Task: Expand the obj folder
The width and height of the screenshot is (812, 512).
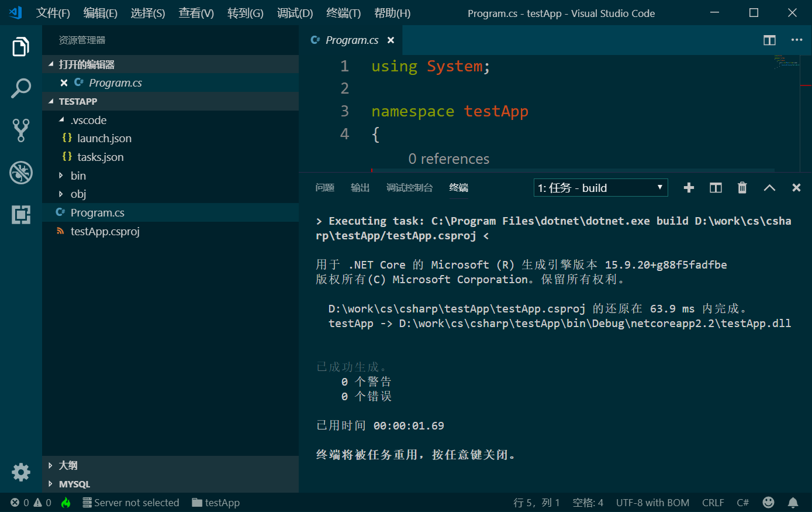Action: tap(78, 194)
